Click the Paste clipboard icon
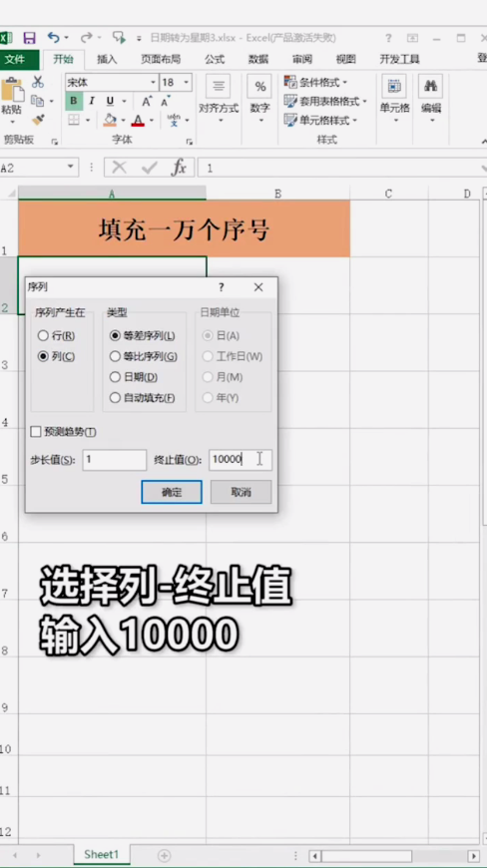Viewport: 487px width, 868px height. [x=12, y=89]
